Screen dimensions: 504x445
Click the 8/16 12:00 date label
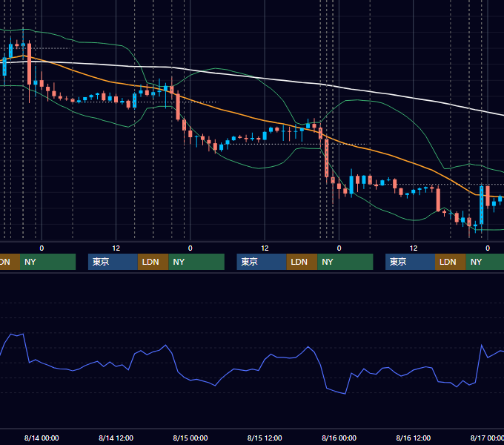tap(414, 438)
